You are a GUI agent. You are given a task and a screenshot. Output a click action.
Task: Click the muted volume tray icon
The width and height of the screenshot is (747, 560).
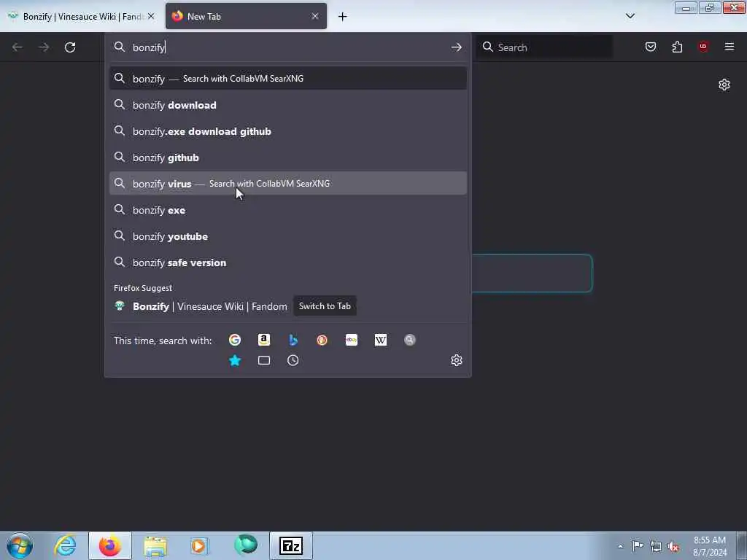(x=673, y=546)
